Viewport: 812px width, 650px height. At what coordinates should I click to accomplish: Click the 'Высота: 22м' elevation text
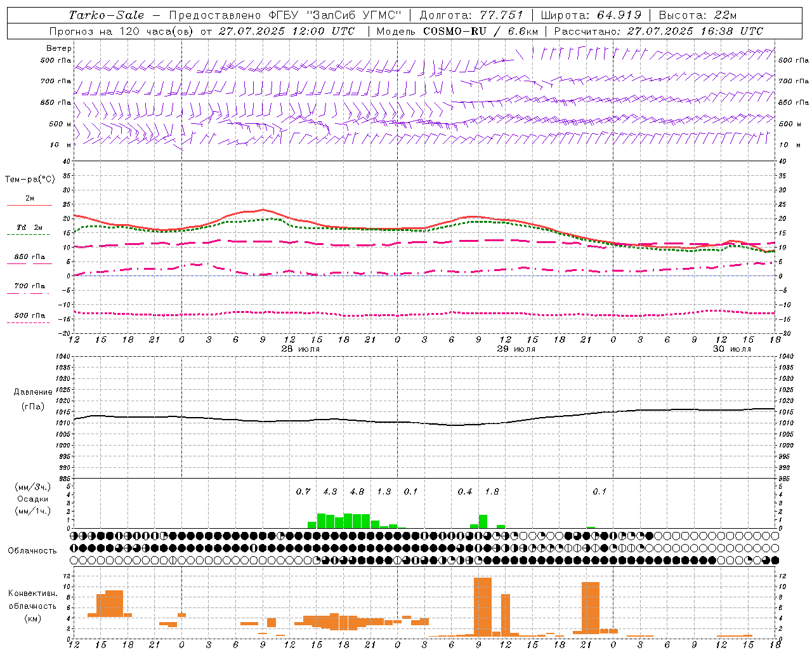[698, 15]
